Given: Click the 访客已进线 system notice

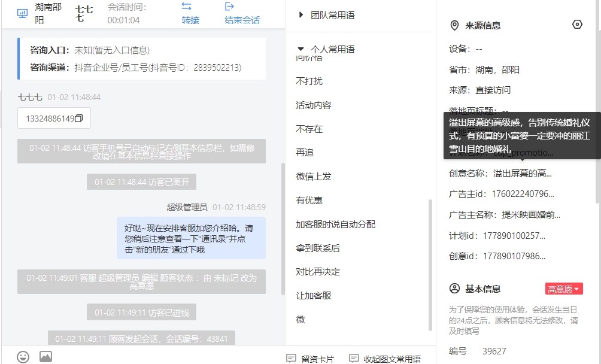Looking at the screenshot, I should tap(141, 312).
